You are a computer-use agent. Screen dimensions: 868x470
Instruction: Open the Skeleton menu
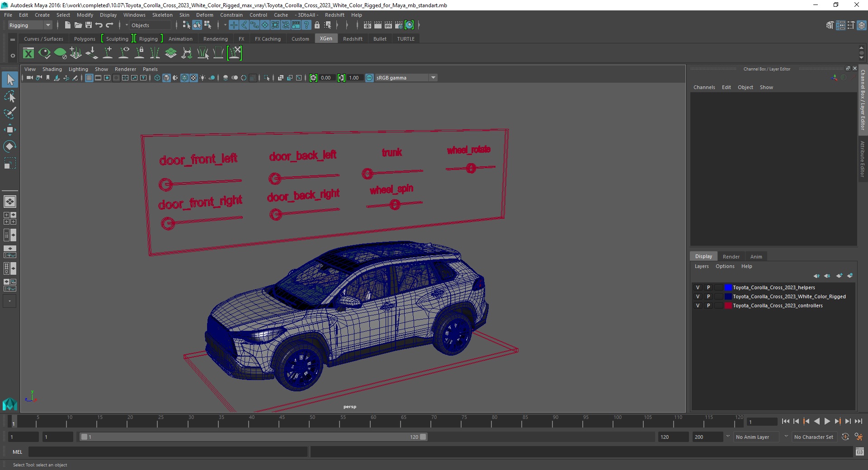pyautogui.click(x=162, y=15)
